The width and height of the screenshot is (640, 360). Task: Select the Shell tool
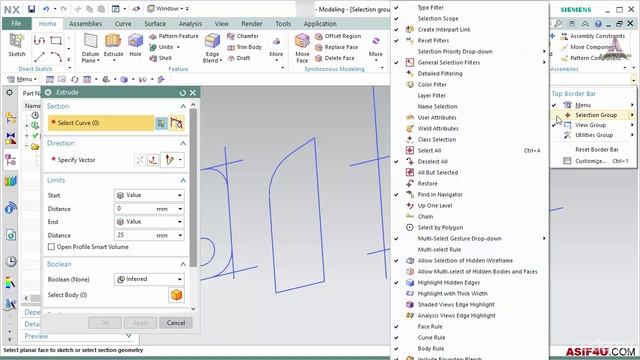pyautogui.click(x=160, y=58)
